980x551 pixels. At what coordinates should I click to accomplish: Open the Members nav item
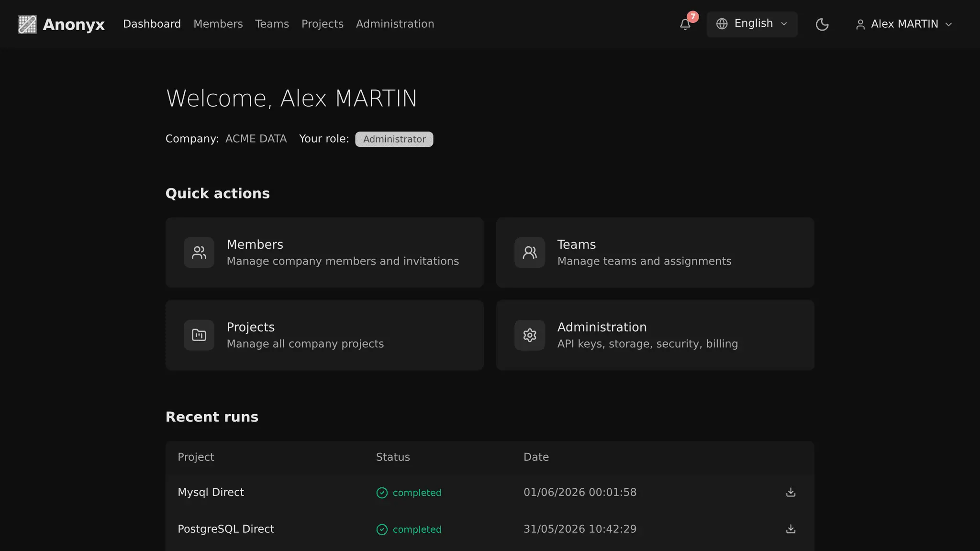[218, 24]
